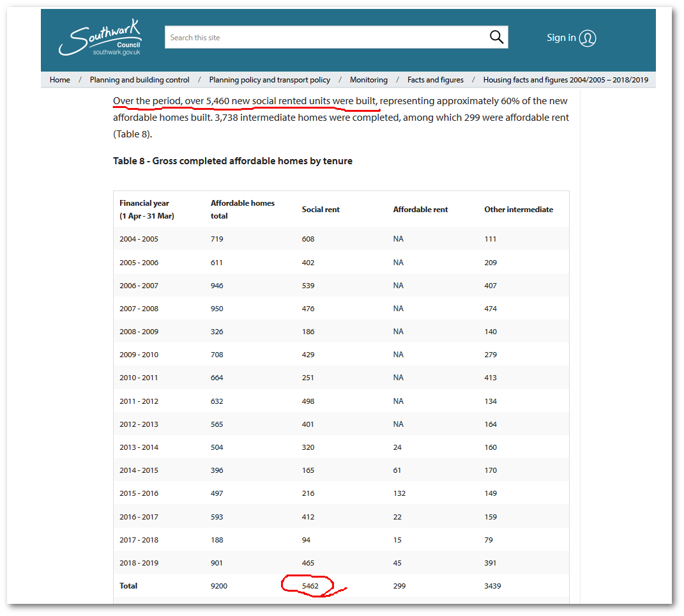Click the affordable rent total 299
This screenshot has width=684, height=616.
point(399,586)
